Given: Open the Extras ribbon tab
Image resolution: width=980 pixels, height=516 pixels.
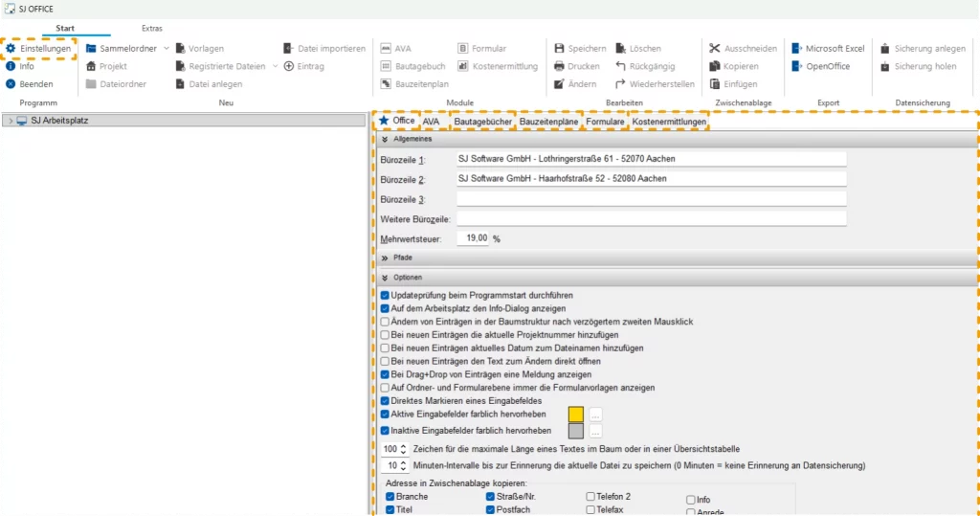Looking at the screenshot, I should tap(151, 29).
